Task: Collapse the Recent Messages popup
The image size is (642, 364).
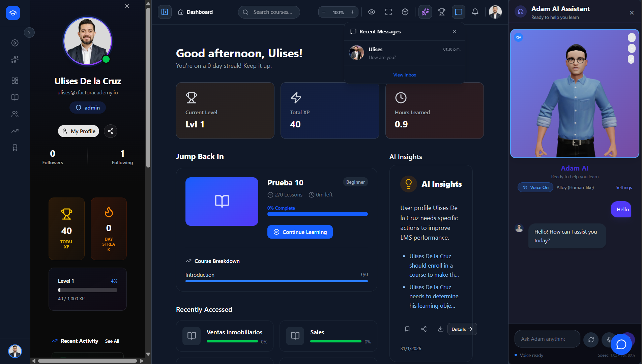Action: 455,31
